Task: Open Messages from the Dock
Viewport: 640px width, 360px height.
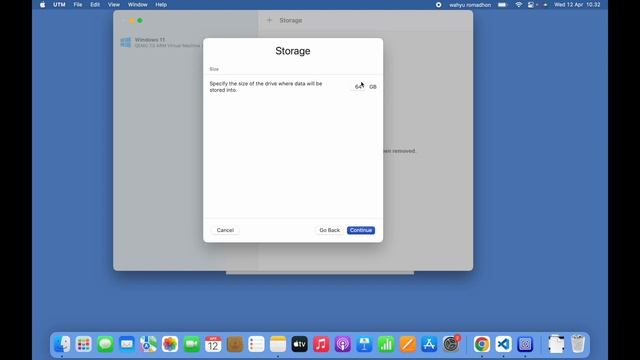Action: tap(105, 344)
